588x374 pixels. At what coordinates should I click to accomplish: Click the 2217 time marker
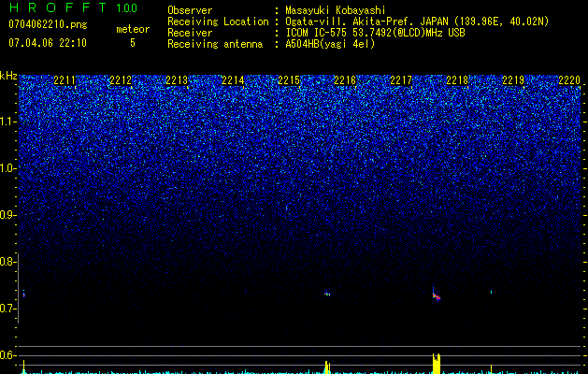coord(401,80)
